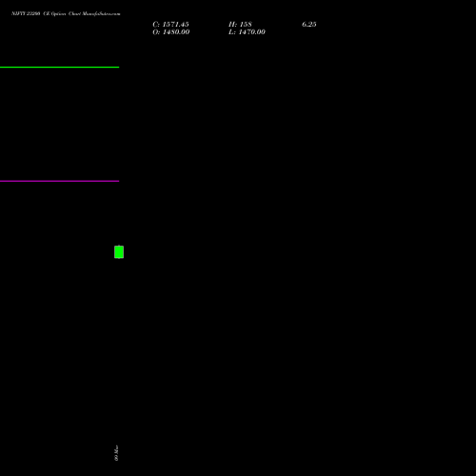This screenshot has height=476, width=476.
Task: Click the high value starting "H: 158"
Action: point(240,24)
